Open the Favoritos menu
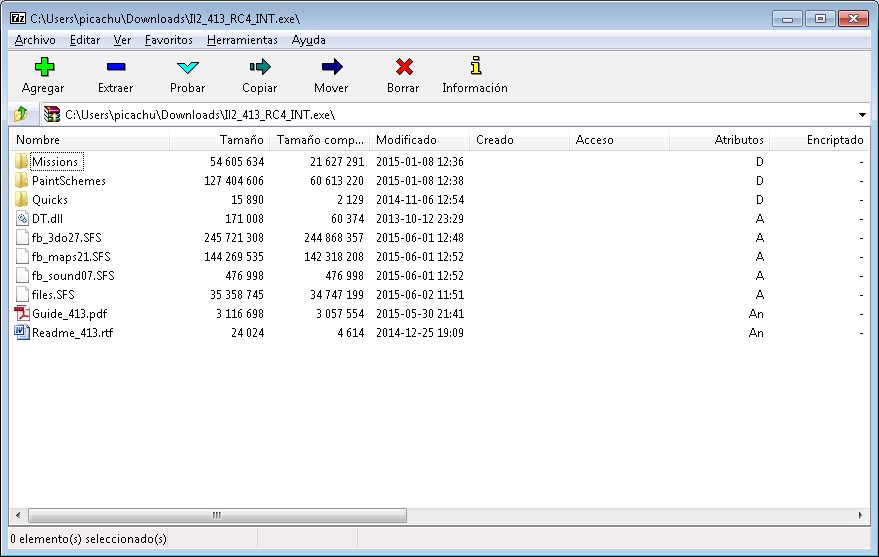This screenshot has height=557, width=879. coord(168,40)
